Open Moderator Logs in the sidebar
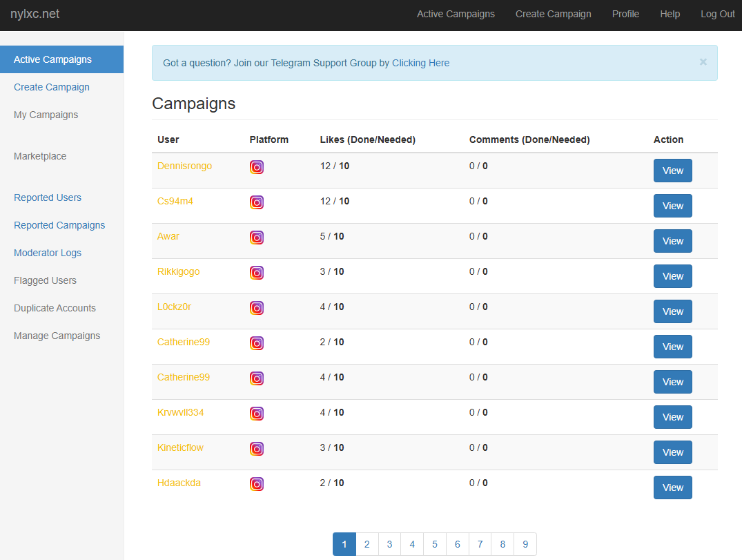Screen dimensions: 742x560 (48, 253)
